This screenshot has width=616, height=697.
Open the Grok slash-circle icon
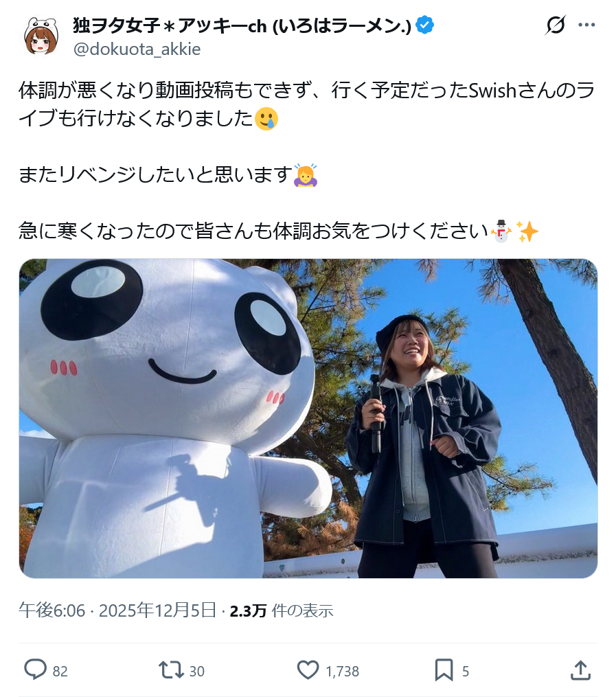(556, 25)
